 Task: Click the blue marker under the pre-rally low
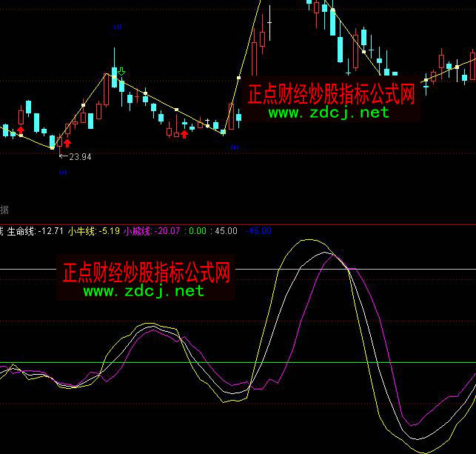(234, 148)
